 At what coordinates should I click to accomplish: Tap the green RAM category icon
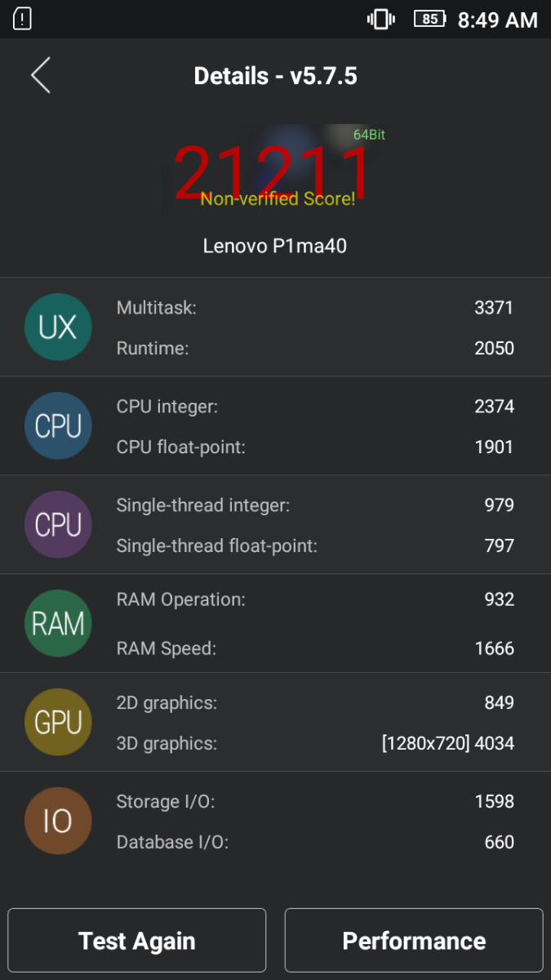58,624
